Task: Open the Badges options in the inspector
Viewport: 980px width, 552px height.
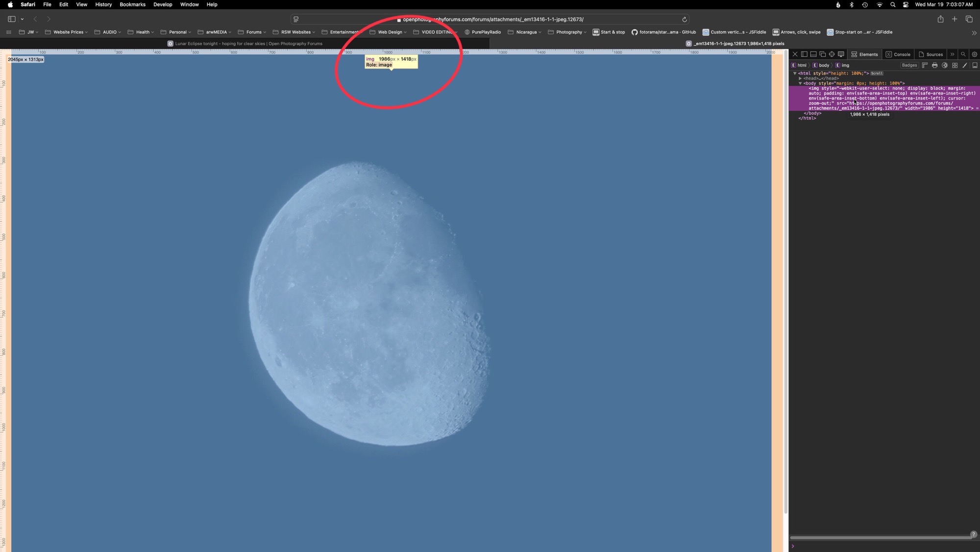Action: (909, 65)
